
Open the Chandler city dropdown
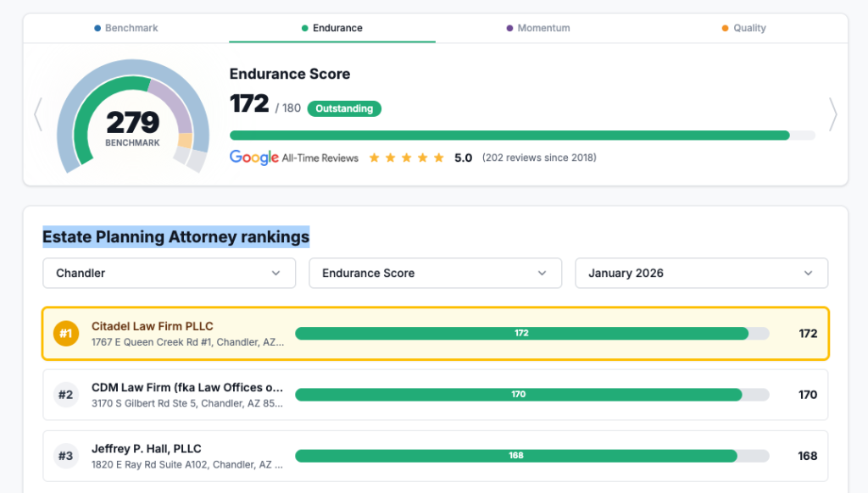170,273
